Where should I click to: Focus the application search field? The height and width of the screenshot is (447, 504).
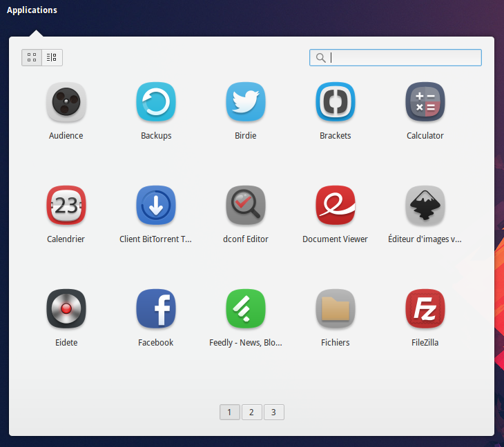tap(396, 57)
